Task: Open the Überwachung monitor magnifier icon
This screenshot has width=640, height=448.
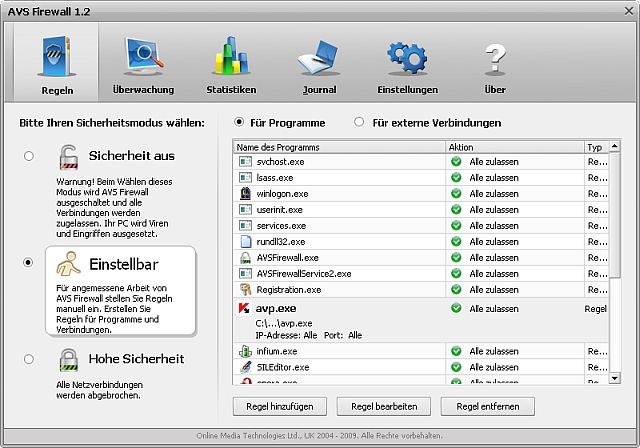Action: coord(144,56)
